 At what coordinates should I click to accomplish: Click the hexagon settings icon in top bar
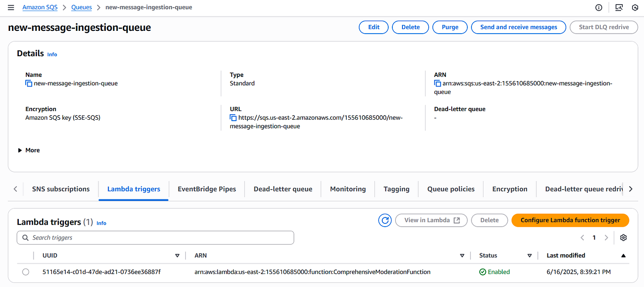(635, 7)
